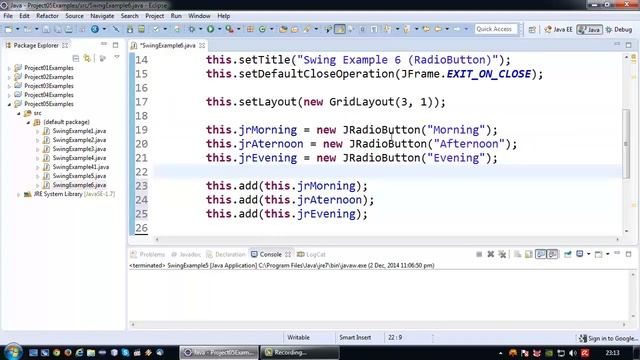The height and width of the screenshot is (360, 640).
Task: Collapse the src folder node
Action: pos(19,113)
